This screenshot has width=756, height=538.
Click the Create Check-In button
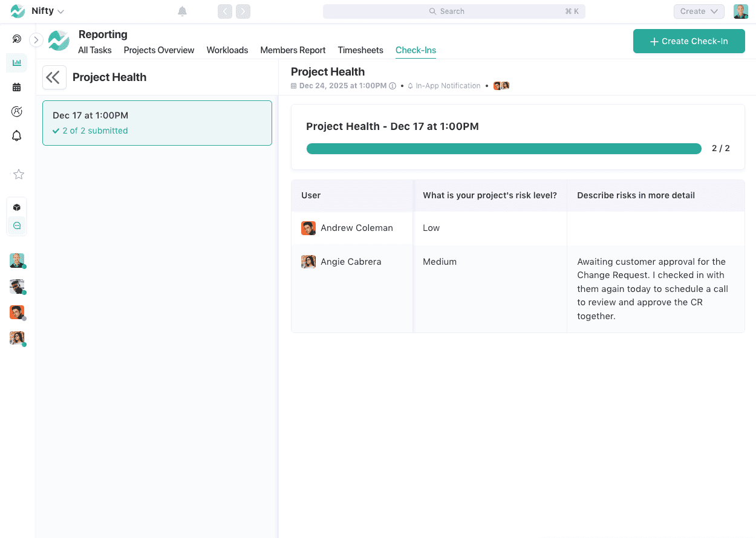689,41
